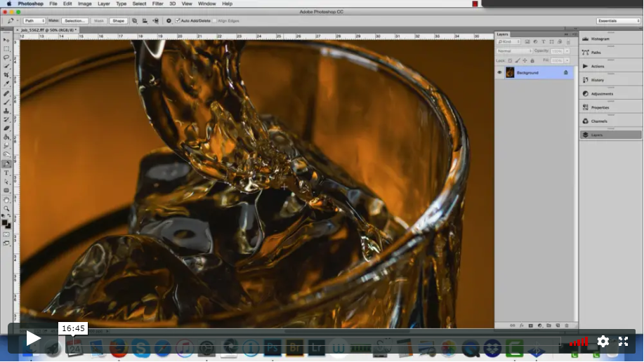
Task: Toggle lock image pixels brush icon
Action: click(x=518, y=61)
